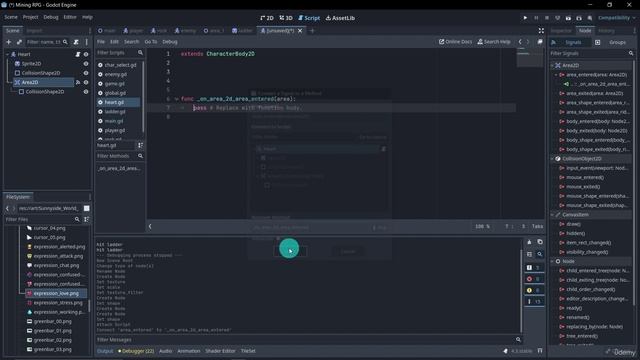Open script editor Go To menu
640x360 pixels.
pyautogui.click(x=151, y=42)
